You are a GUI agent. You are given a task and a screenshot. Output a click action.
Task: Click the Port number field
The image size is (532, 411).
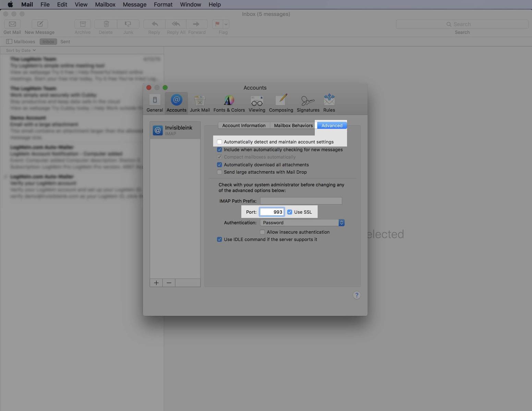tap(272, 212)
